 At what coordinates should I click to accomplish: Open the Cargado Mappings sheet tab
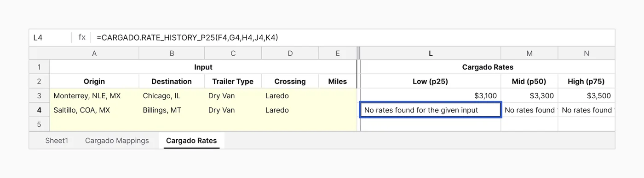pos(117,141)
